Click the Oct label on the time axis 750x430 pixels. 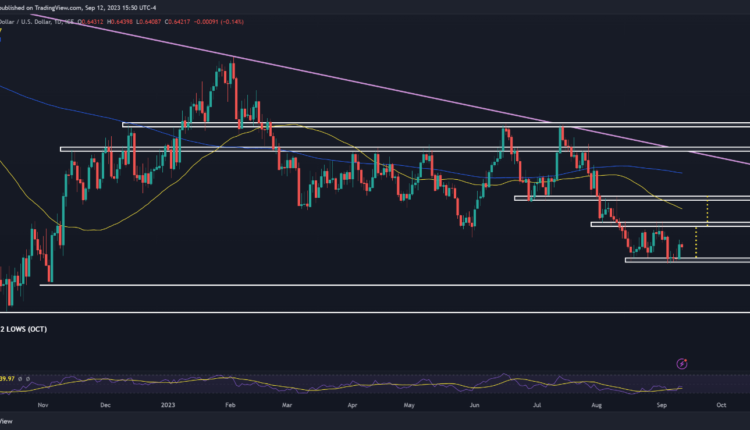click(x=720, y=408)
